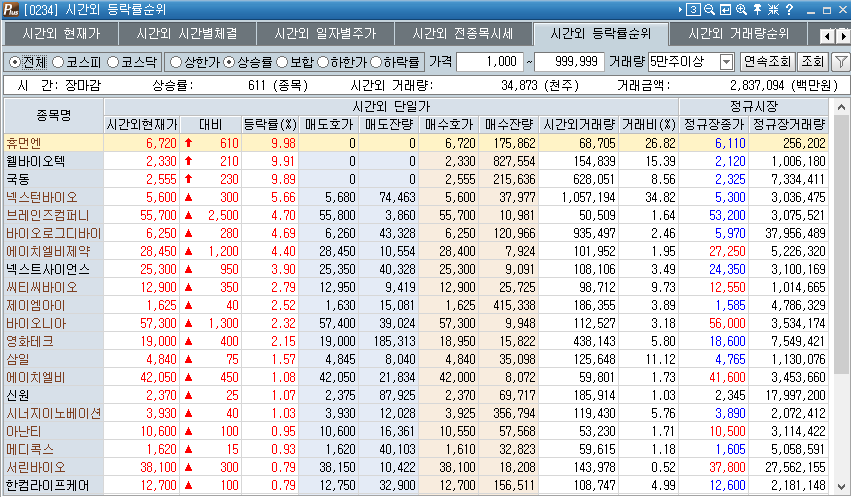851x497 pixels.
Task: Open 시간외 전종목시세 tab
Action: 463,34
